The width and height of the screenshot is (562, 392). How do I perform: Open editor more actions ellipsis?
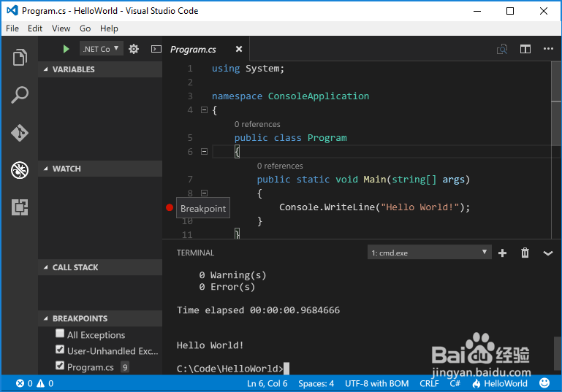pos(548,49)
